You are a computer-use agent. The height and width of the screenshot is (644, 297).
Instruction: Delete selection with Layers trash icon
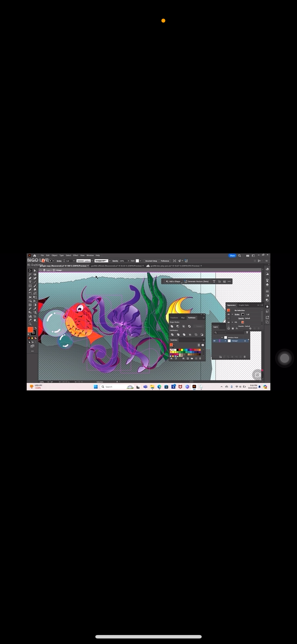click(245, 357)
